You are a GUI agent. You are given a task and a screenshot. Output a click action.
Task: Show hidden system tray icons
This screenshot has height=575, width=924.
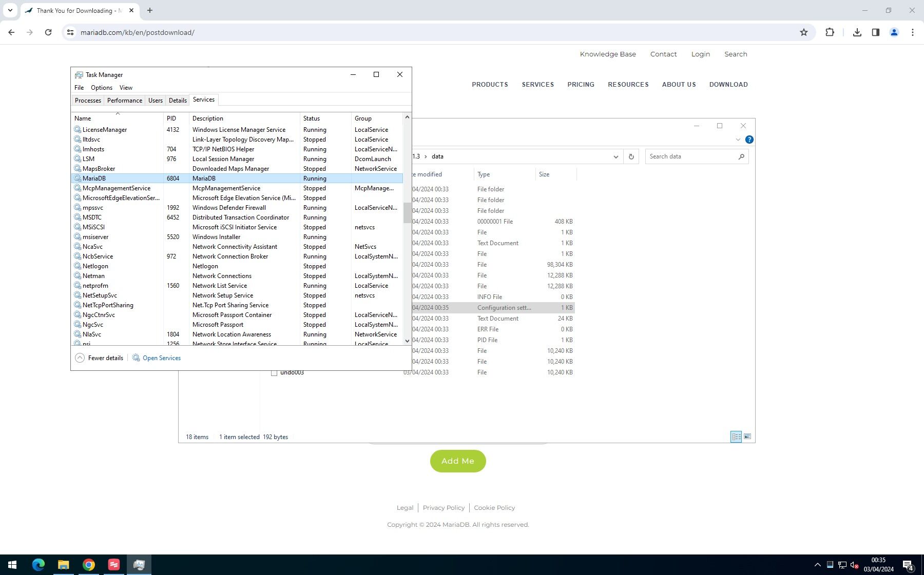[x=817, y=565]
